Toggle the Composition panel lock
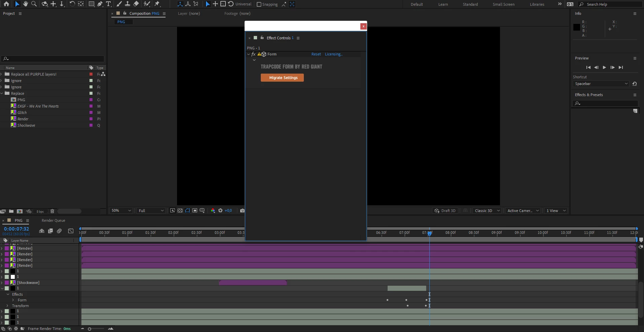This screenshot has width=644, height=332. pos(125,13)
